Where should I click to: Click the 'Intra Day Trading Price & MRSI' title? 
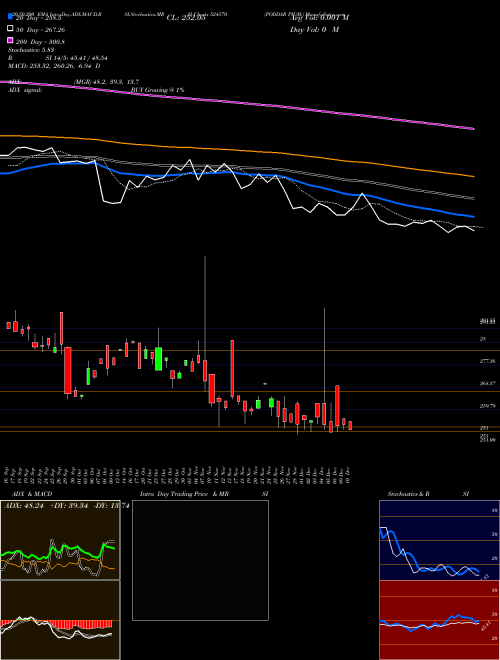pos(203,494)
